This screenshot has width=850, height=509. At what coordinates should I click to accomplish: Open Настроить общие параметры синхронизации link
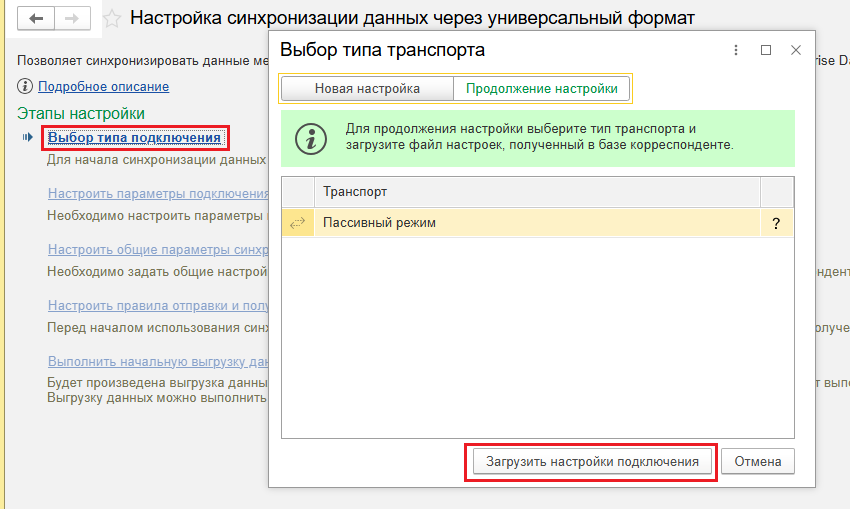click(x=158, y=249)
